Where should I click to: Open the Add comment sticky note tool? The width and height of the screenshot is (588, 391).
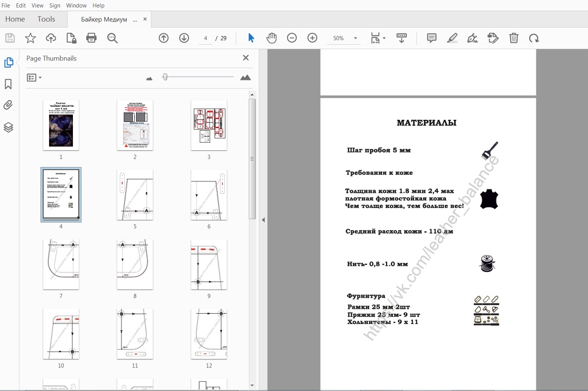point(432,38)
